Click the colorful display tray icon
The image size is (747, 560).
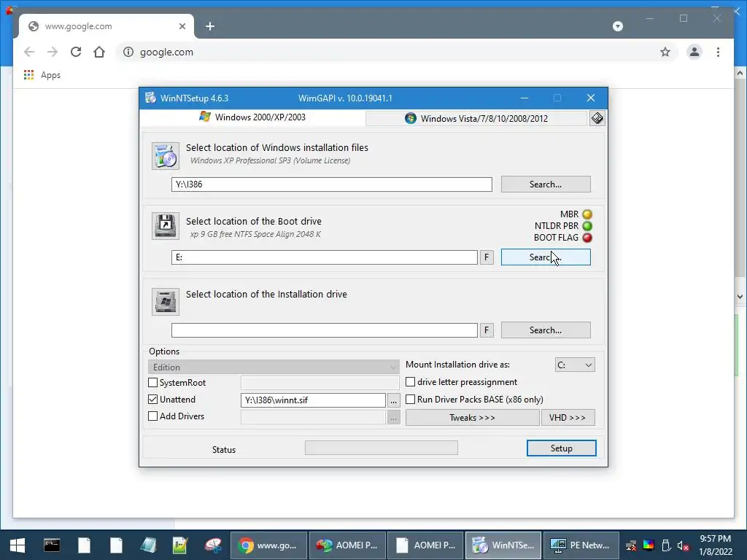649,545
